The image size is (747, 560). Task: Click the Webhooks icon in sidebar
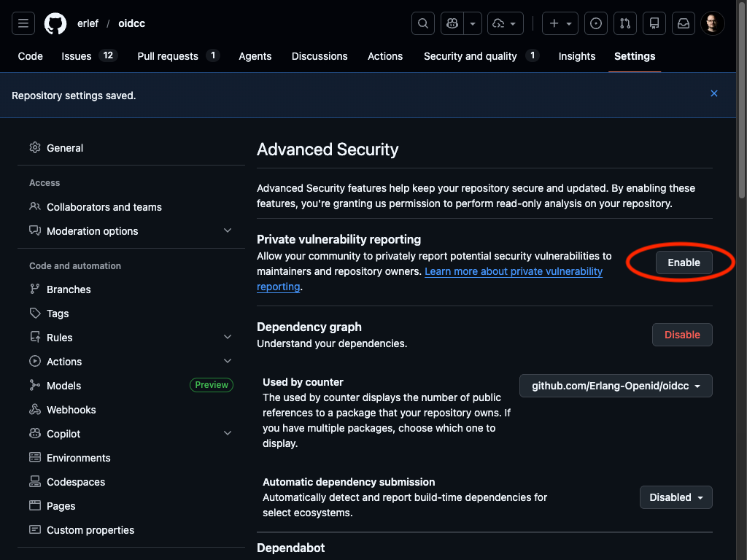[x=35, y=410]
